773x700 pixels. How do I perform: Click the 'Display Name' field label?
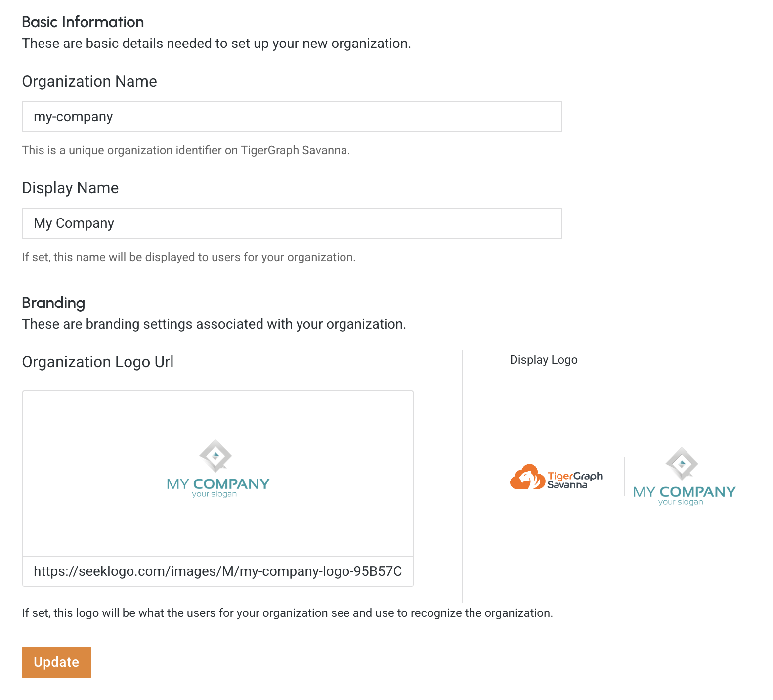70,188
